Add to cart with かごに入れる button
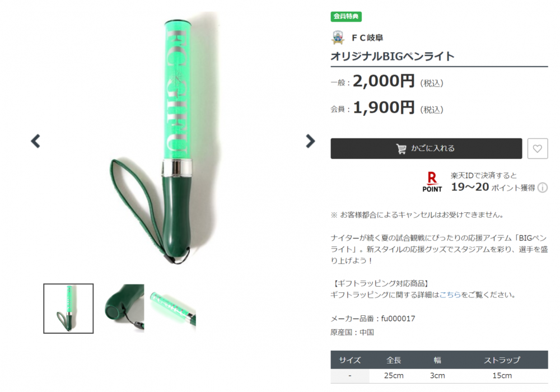This screenshot has height=392, width=560. (426, 148)
